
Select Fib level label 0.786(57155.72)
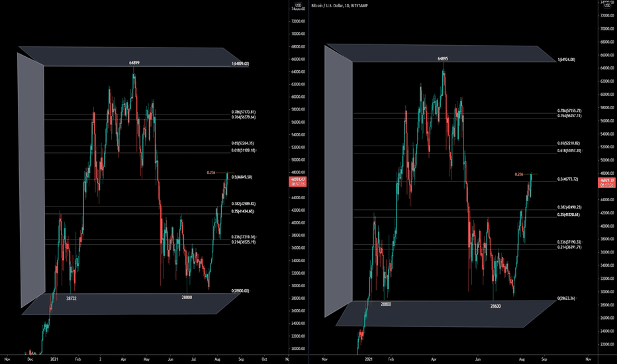click(x=569, y=111)
